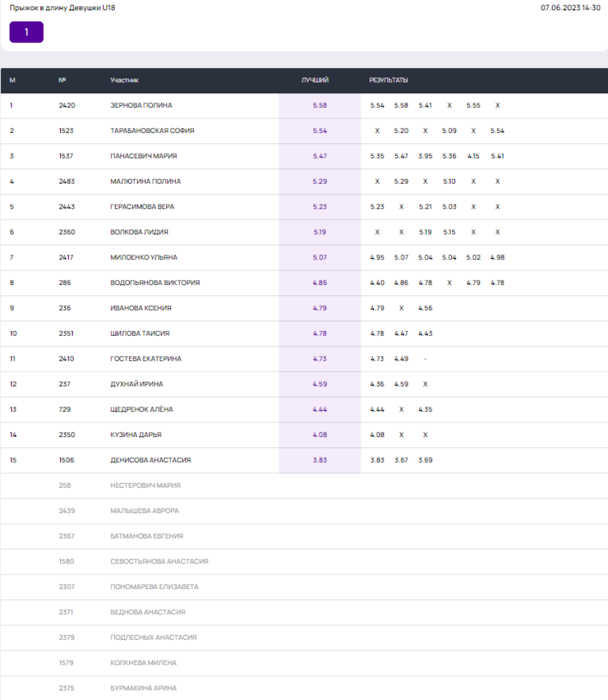Click on МАЛЮТИНА ПОЛИНА name

click(x=145, y=181)
